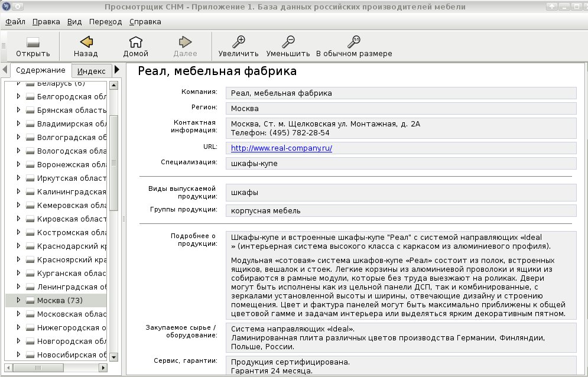Click book icon next to Брянская область
588x377 pixels.
pyautogui.click(x=30, y=110)
